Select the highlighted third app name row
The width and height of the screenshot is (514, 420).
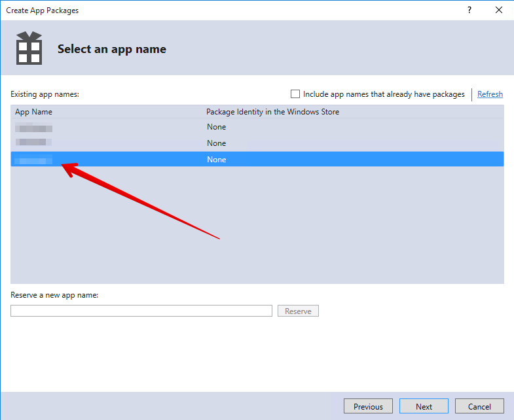click(34, 159)
